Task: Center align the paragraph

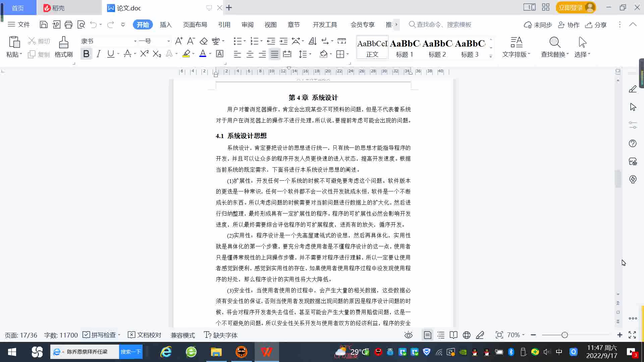Action: pyautogui.click(x=250, y=54)
